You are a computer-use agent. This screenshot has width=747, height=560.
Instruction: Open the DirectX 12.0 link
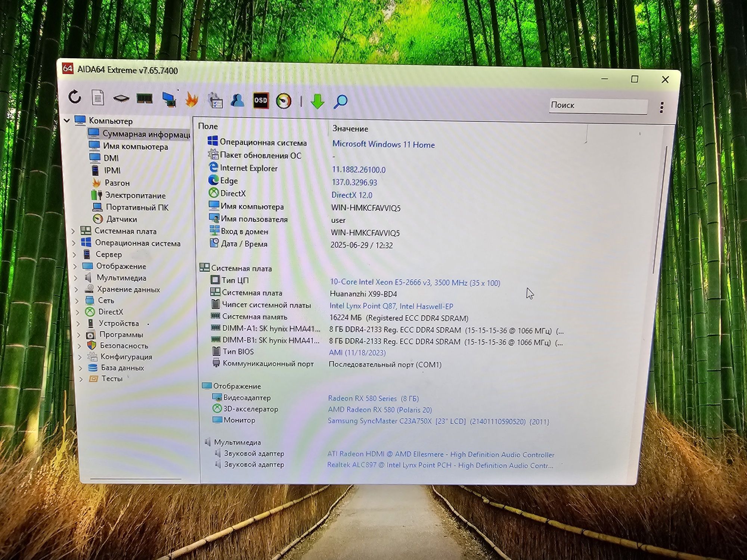point(351,195)
